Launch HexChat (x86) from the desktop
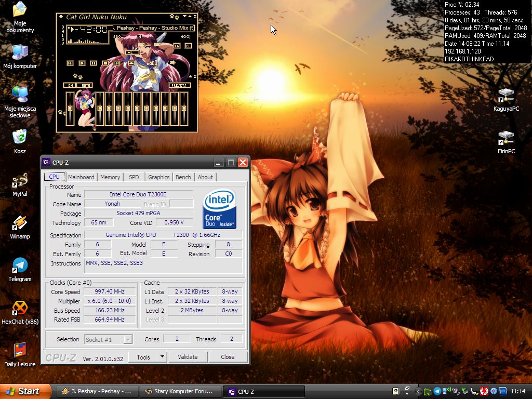The height and width of the screenshot is (399, 532). coord(20,312)
